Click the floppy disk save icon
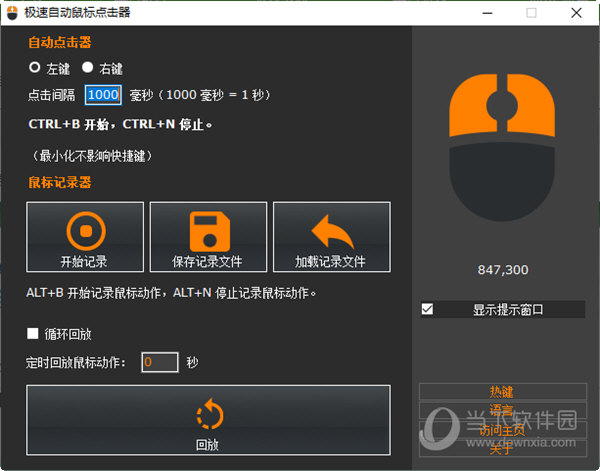The image size is (600, 471). tap(210, 231)
